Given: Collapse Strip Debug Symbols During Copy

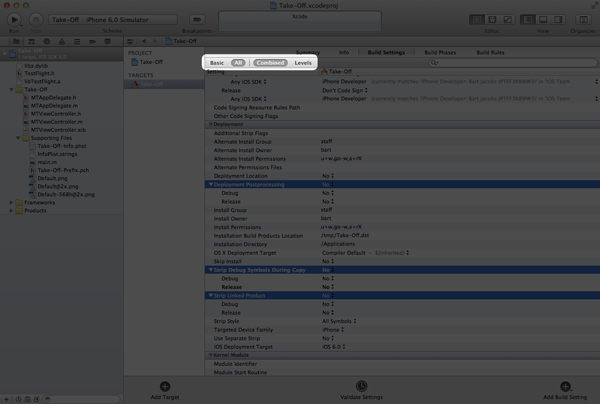Looking at the screenshot, I should 210,270.
